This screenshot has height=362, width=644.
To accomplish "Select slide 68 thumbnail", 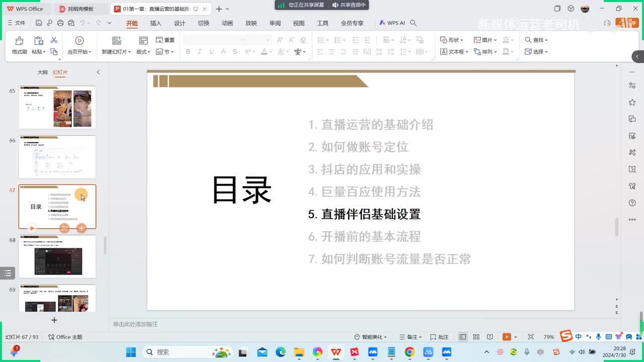I will (58, 256).
